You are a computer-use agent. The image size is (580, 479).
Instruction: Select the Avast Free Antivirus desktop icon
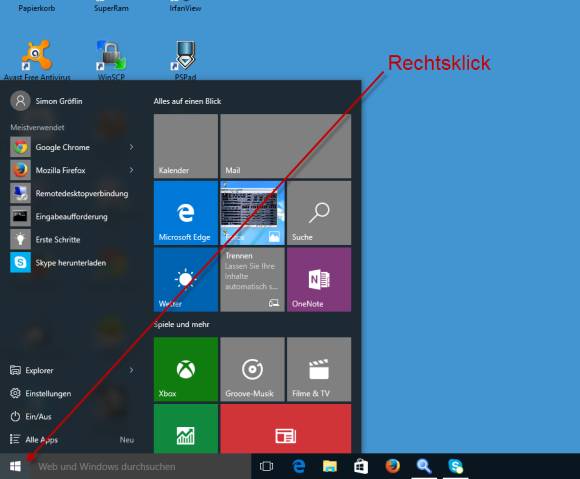click(37, 60)
